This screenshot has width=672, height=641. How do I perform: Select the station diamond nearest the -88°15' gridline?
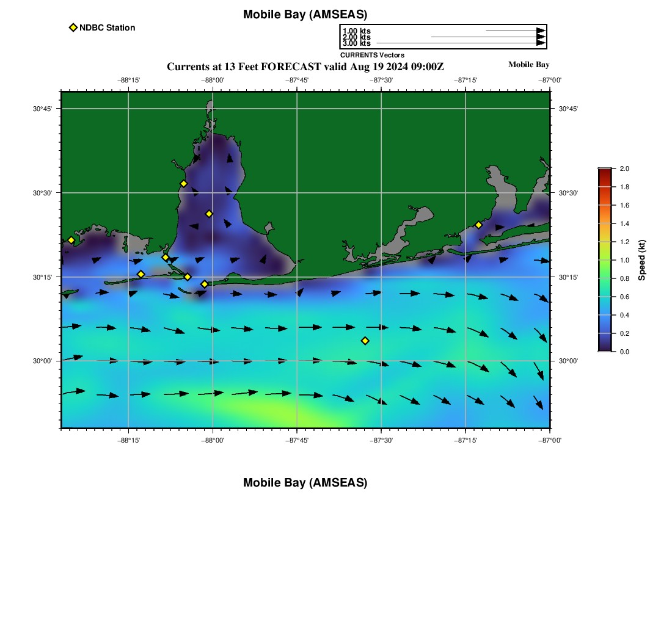(x=141, y=274)
